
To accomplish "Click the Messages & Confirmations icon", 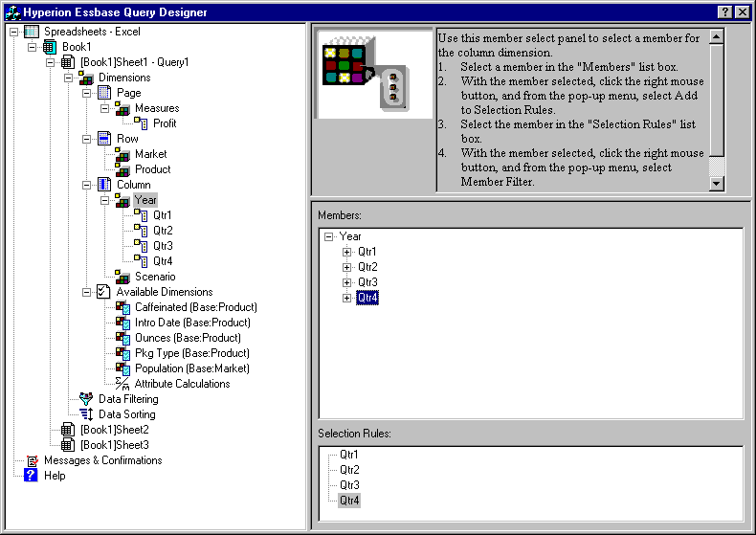I will [31, 460].
